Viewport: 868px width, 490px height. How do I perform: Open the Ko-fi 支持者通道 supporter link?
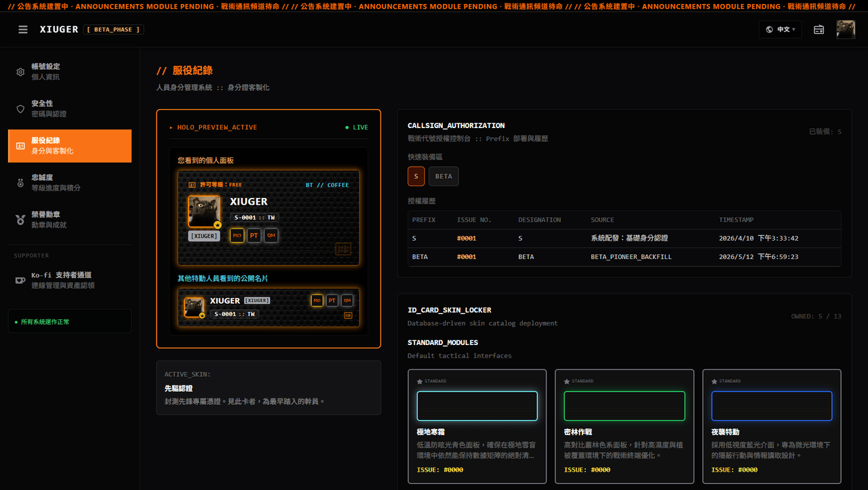coord(70,281)
